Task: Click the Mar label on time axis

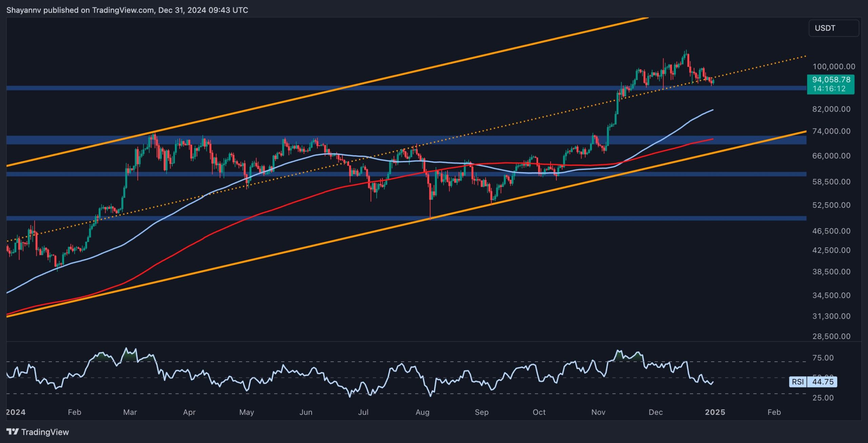Action: [x=130, y=412]
